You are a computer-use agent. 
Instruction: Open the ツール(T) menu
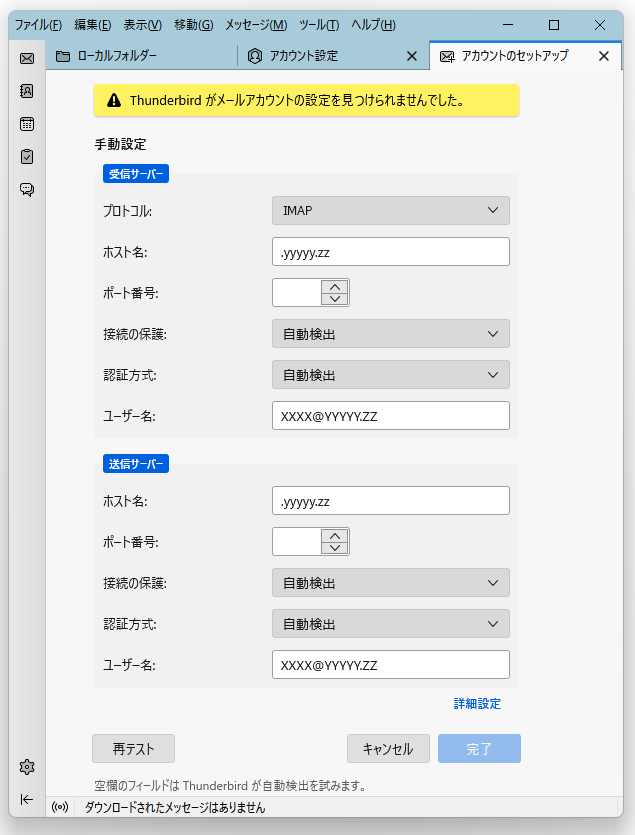click(x=319, y=24)
